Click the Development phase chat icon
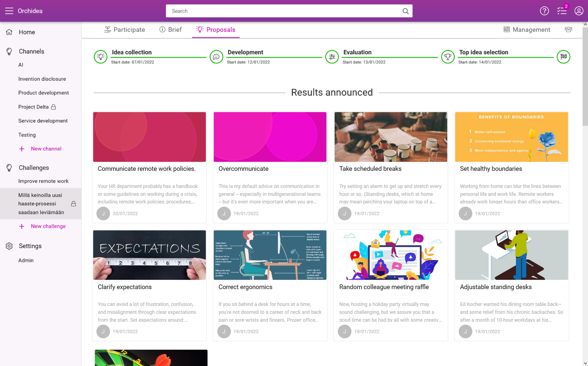 (216, 57)
